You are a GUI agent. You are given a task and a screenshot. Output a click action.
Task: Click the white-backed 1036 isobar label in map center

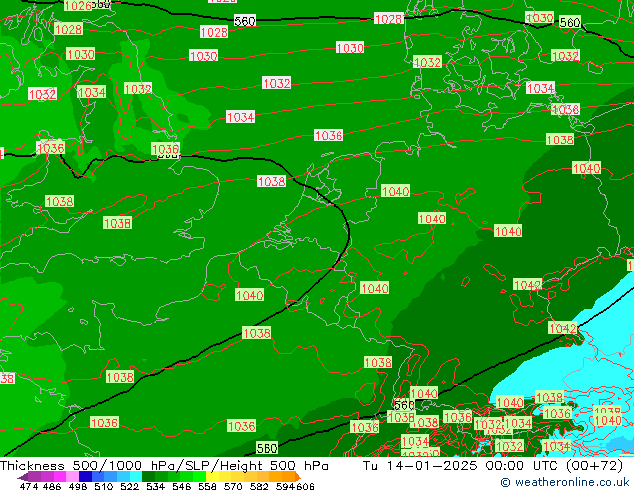coord(328,135)
